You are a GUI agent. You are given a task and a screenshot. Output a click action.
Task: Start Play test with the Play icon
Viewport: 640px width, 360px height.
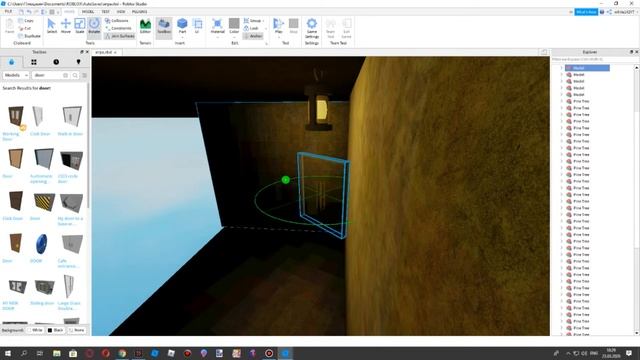(x=278, y=24)
